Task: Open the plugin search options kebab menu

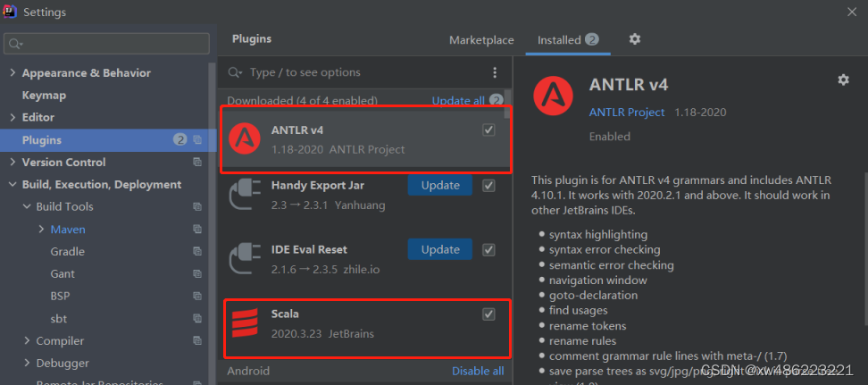Action: click(495, 72)
